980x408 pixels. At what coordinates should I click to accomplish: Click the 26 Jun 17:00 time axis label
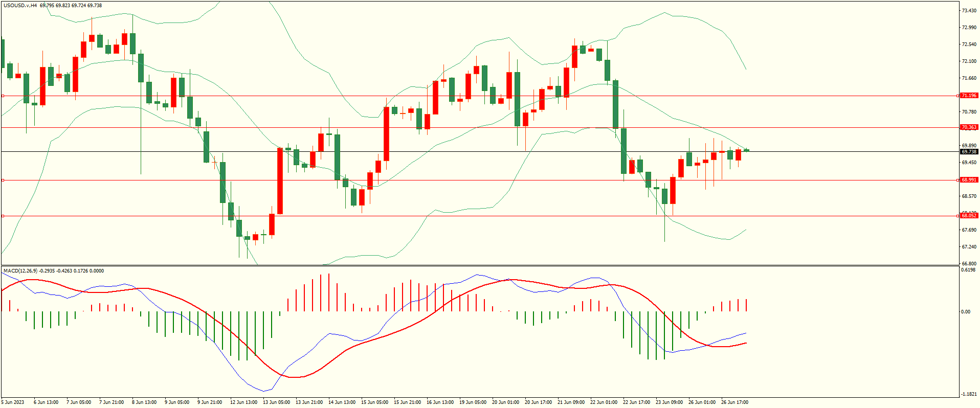(x=734, y=402)
